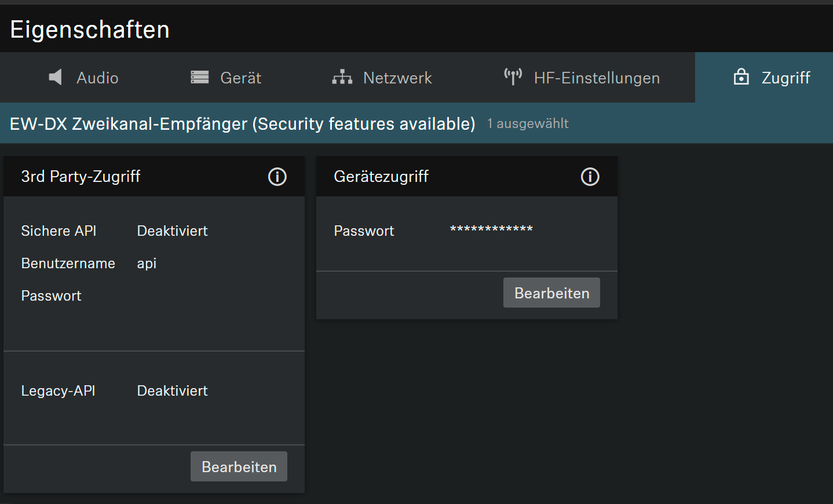Click the 1 ausgewählt selection count
This screenshot has height=504, width=833.
(527, 124)
